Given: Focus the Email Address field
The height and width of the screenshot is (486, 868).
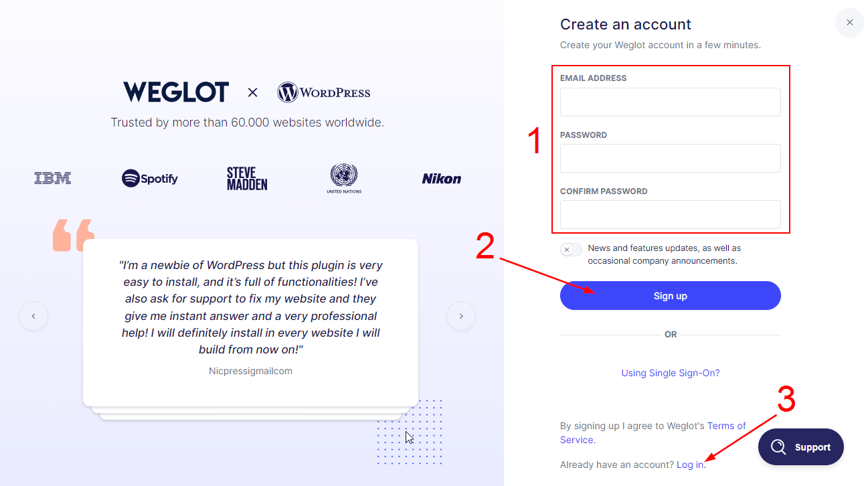Looking at the screenshot, I should tap(670, 102).
